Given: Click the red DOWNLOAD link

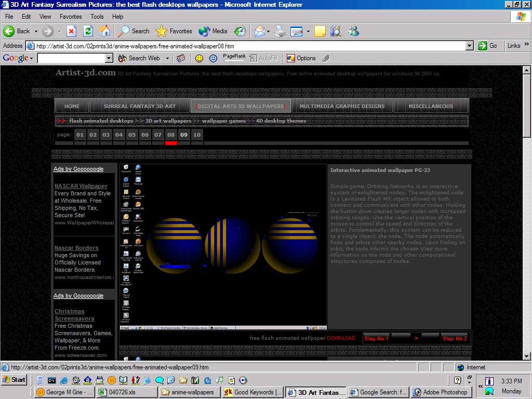Looking at the screenshot, I should click(341, 338).
